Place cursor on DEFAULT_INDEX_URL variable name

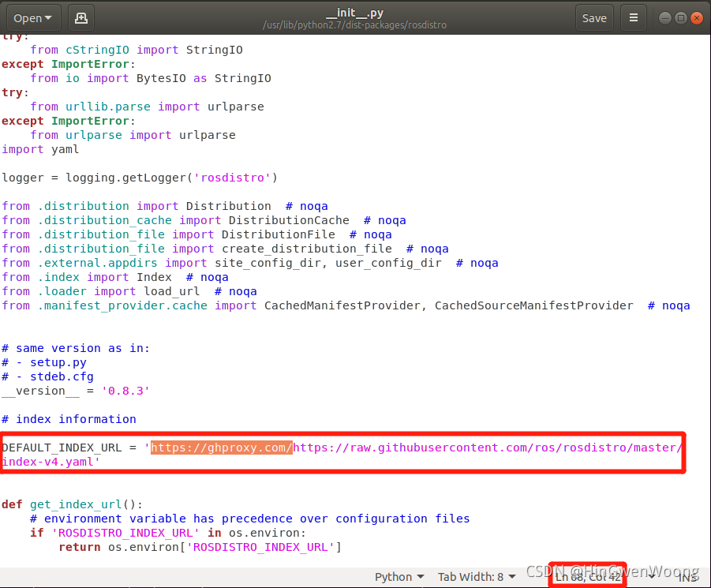[62, 448]
